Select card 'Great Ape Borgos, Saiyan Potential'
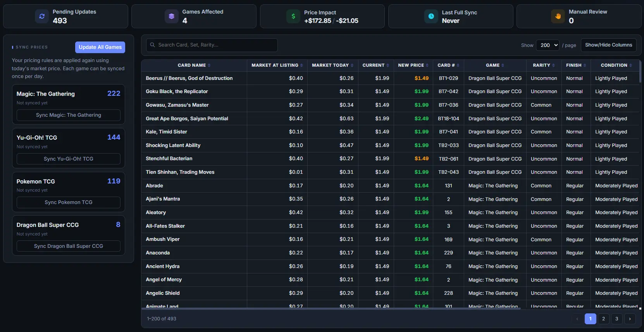 tap(187, 119)
